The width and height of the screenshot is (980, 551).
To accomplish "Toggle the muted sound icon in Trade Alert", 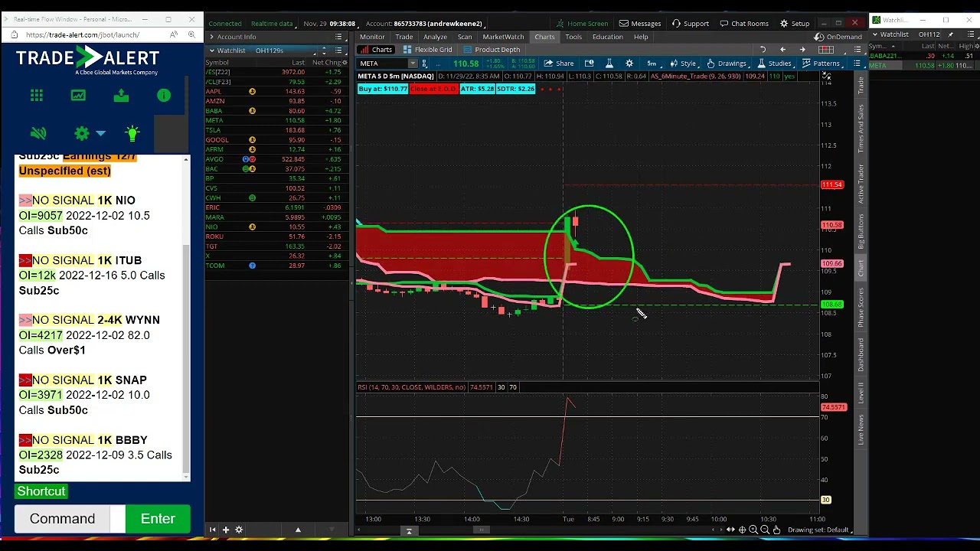I will 38,134.
